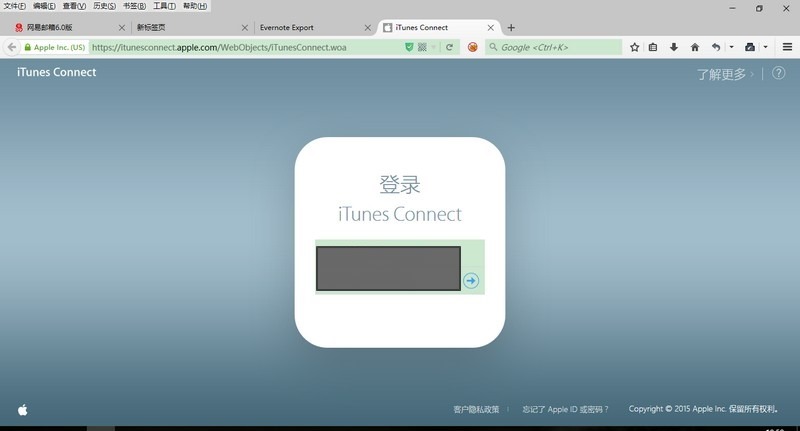
Task: Click the 登录 heading text
Action: (x=400, y=185)
